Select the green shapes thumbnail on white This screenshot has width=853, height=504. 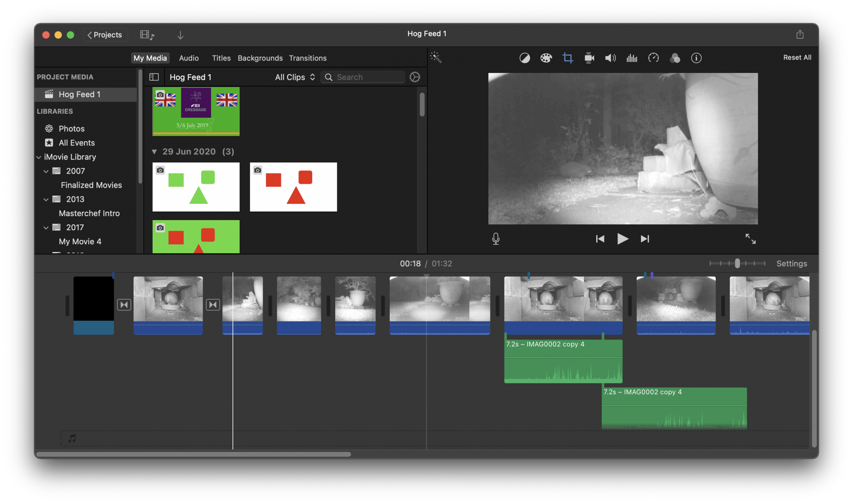(x=196, y=187)
